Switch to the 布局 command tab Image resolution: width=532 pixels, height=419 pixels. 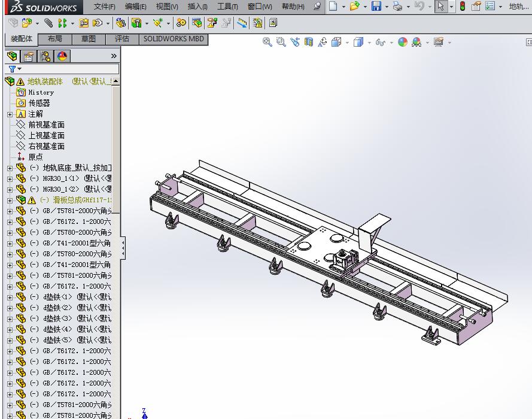point(55,39)
